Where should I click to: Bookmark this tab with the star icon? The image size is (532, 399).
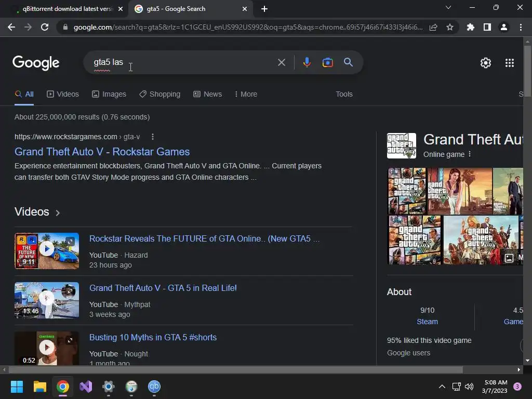tap(450, 27)
